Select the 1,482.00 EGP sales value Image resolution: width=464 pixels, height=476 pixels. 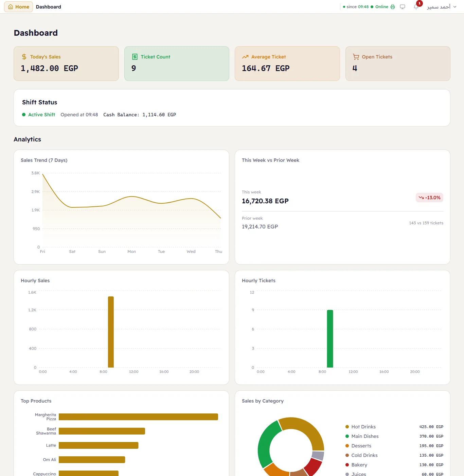pyautogui.click(x=50, y=68)
